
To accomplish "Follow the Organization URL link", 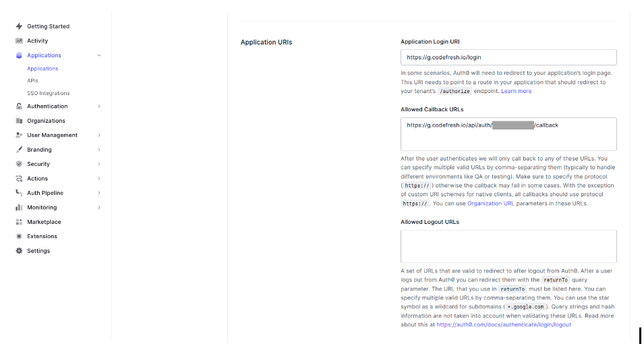I will click(x=489, y=203).
